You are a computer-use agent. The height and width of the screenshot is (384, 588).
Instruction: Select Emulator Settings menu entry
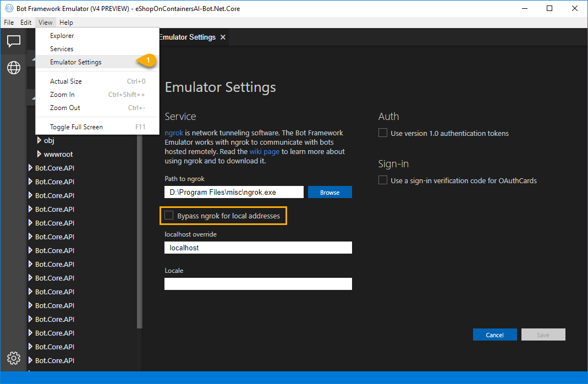pyautogui.click(x=97, y=62)
